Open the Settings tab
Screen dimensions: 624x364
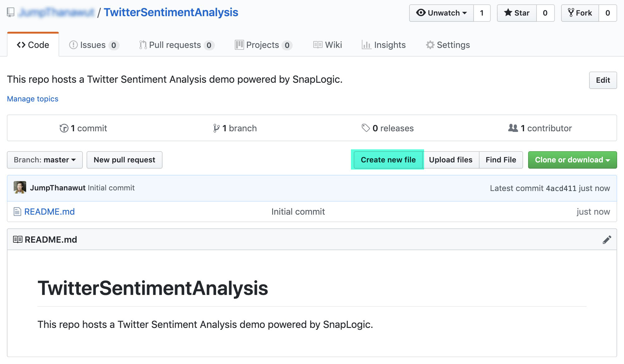448,45
